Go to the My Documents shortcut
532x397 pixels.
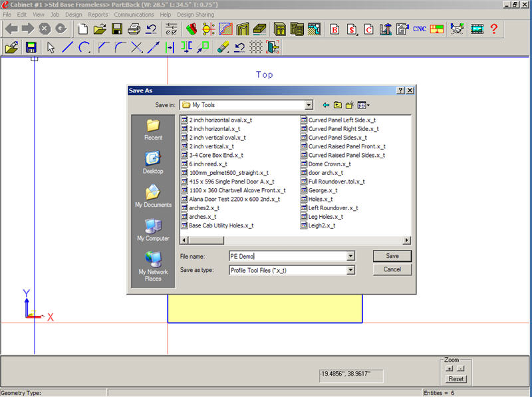pyautogui.click(x=153, y=196)
